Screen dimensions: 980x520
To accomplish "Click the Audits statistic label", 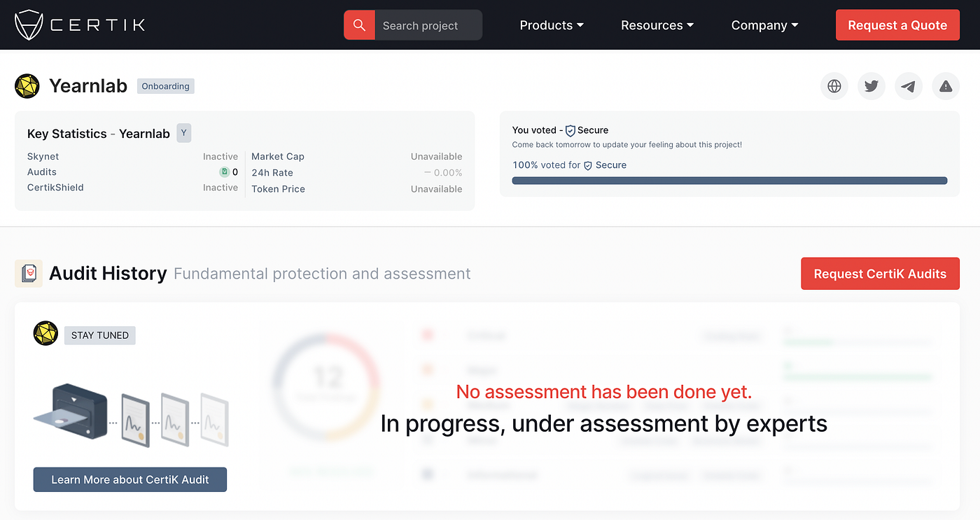I will pyautogui.click(x=42, y=172).
